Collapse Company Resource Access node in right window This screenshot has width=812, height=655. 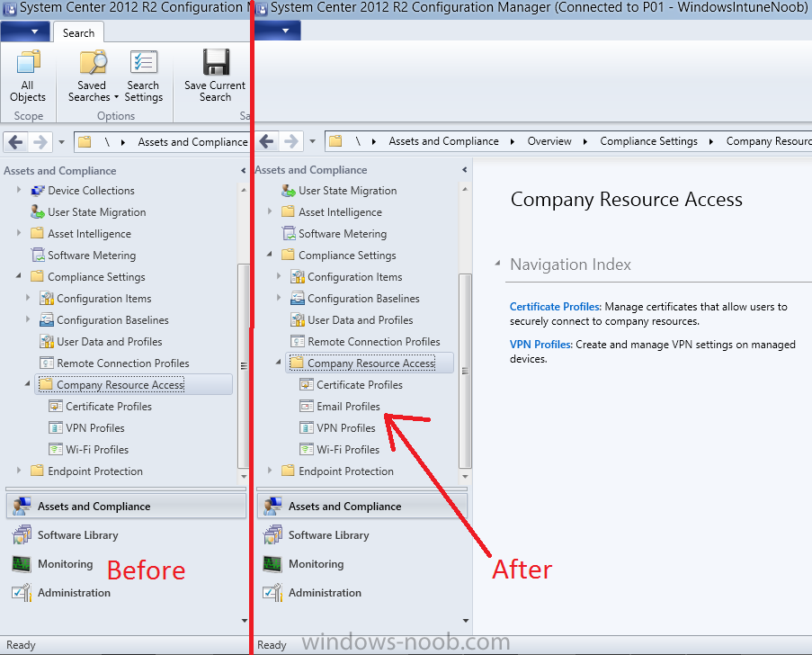pyautogui.click(x=279, y=363)
